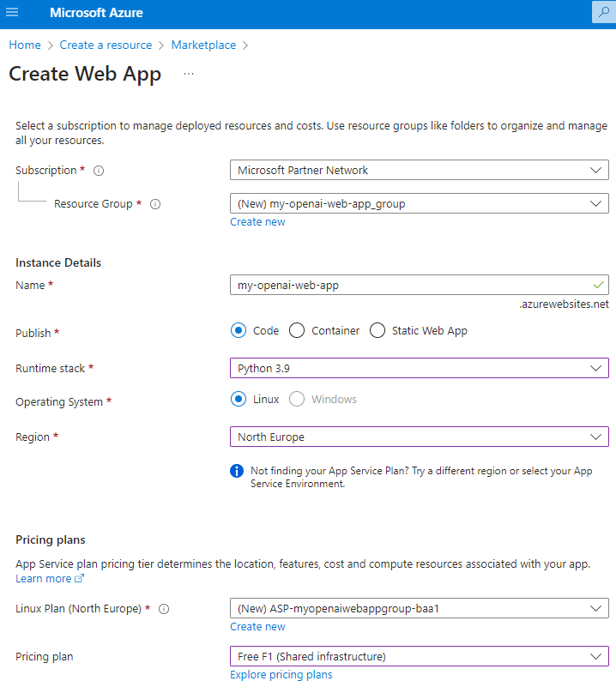Click the Resource Group info icon
Screen dimensions: 616x699
(x=155, y=204)
